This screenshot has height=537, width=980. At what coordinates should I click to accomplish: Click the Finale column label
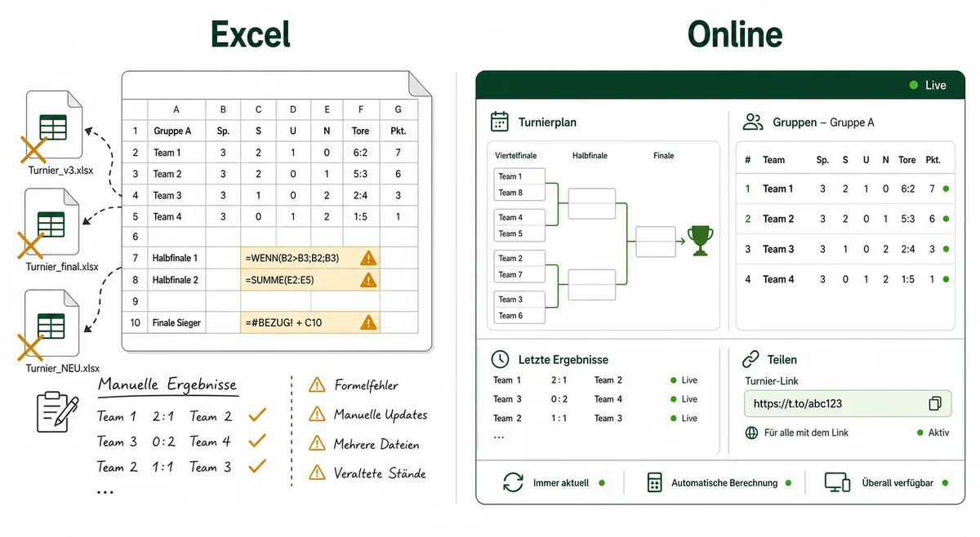click(x=664, y=155)
